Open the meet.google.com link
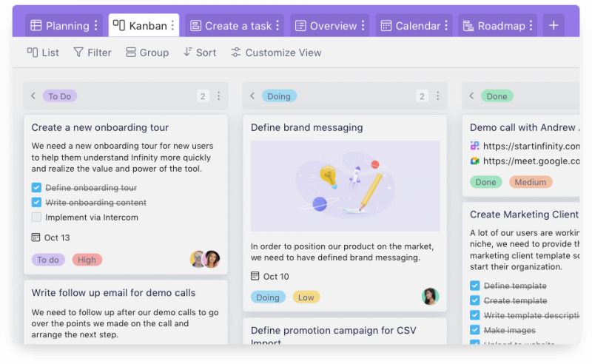Screen dimensions: 592x364 tap(531, 161)
